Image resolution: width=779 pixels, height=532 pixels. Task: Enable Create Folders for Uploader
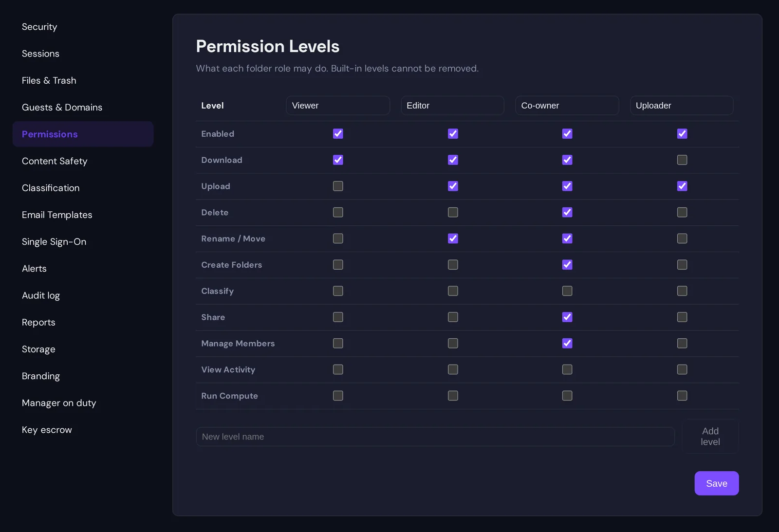click(x=682, y=265)
